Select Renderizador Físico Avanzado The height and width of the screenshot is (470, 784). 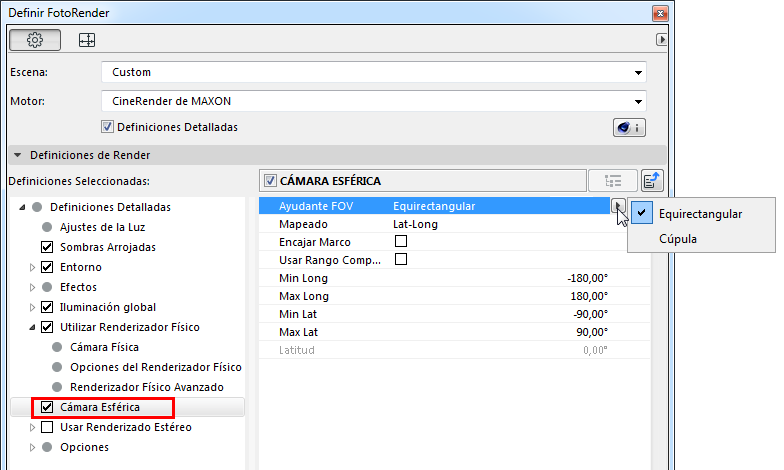click(147, 387)
